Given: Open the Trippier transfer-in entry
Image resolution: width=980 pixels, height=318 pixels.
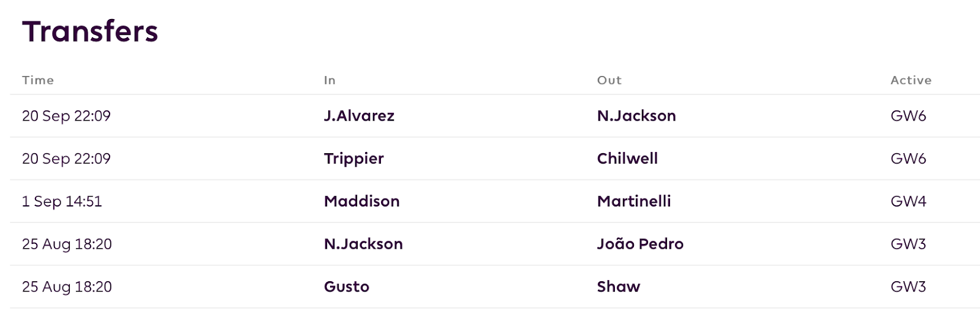Looking at the screenshot, I should [x=354, y=159].
